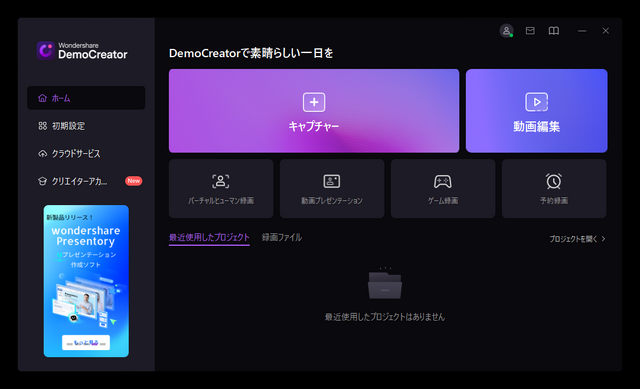
Task: Click the red New badge
Action: tap(133, 181)
